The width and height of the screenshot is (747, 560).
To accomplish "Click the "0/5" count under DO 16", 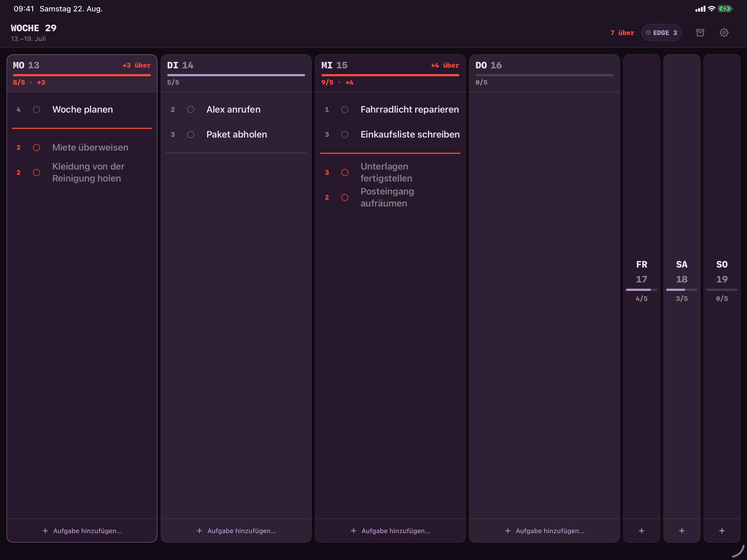I will click(482, 82).
